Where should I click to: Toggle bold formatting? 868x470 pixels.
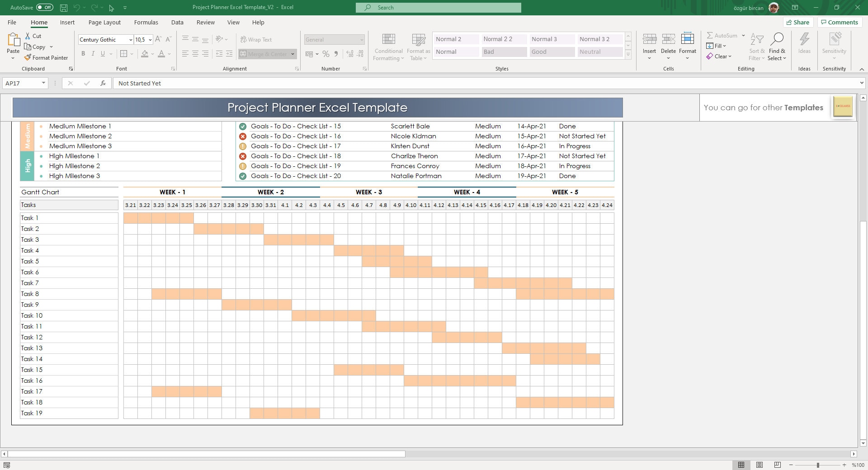pyautogui.click(x=83, y=53)
